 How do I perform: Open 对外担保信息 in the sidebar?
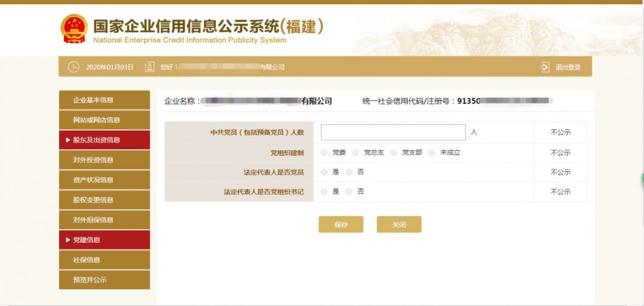click(x=104, y=220)
